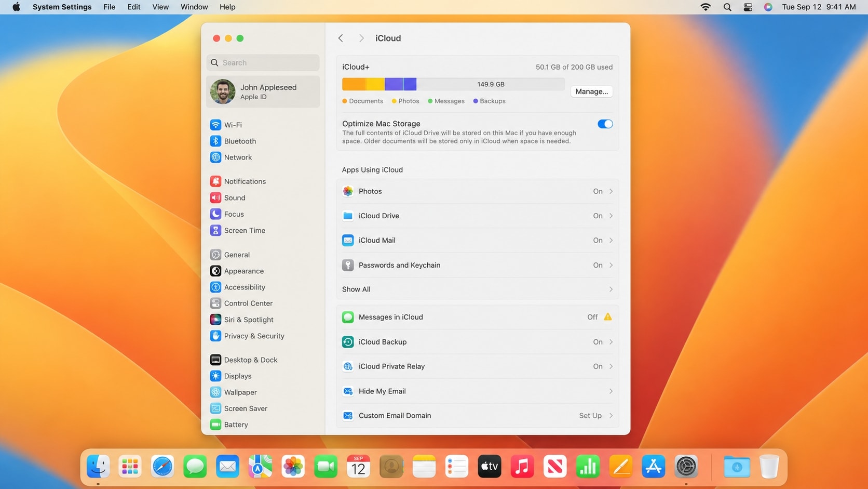
Task: Click Spotlight search icon in menu bar
Action: click(x=727, y=7)
